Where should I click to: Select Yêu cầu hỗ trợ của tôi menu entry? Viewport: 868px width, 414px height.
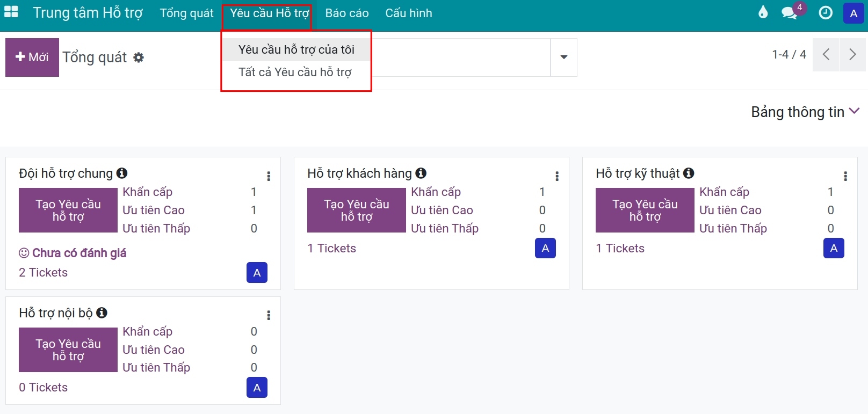[x=296, y=49]
